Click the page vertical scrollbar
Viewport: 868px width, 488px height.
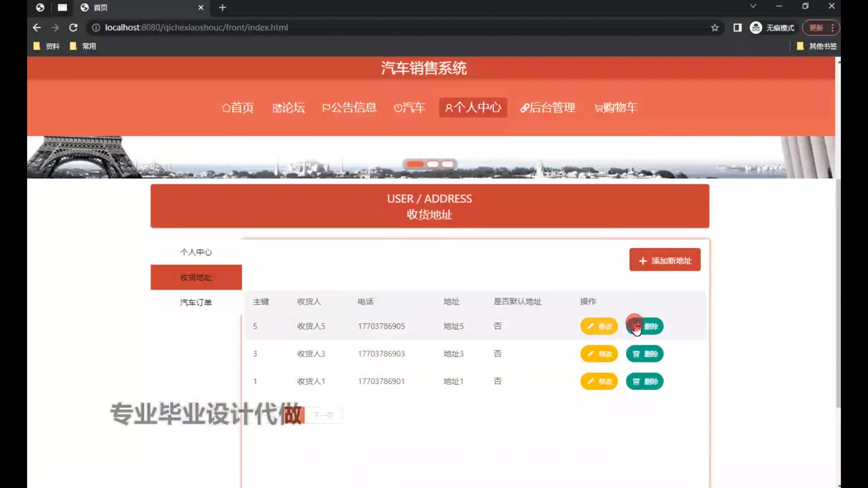click(x=838, y=294)
